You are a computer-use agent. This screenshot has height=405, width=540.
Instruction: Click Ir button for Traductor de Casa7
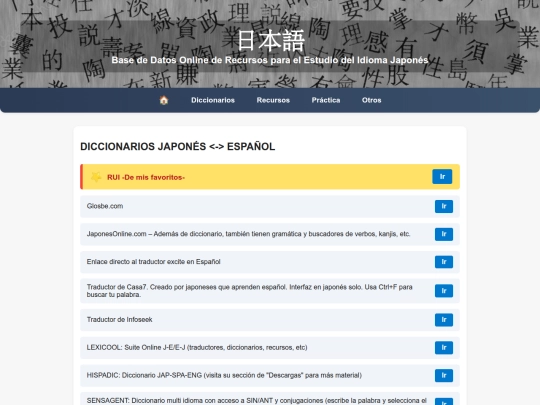click(x=444, y=291)
